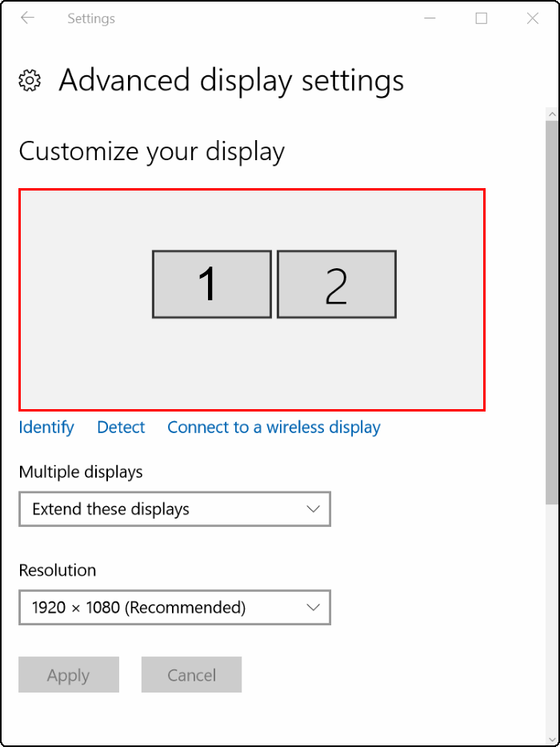Select display 1 in the arrangement
Screen dimensions: 560x747
tap(212, 284)
